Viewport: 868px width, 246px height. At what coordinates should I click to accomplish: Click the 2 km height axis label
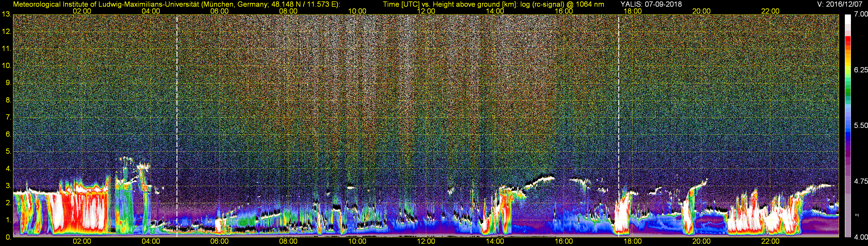[x=8, y=203]
